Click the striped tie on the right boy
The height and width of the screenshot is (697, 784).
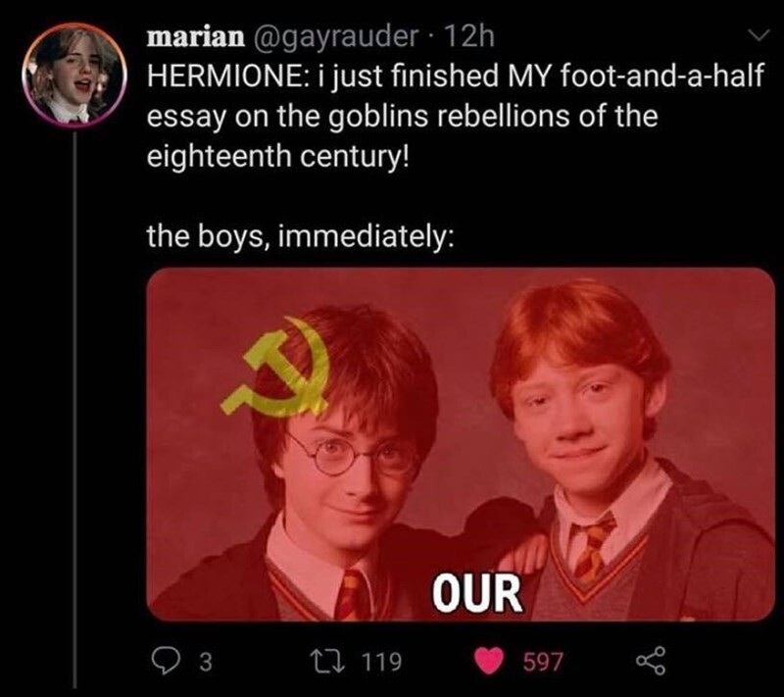(x=594, y=547)
